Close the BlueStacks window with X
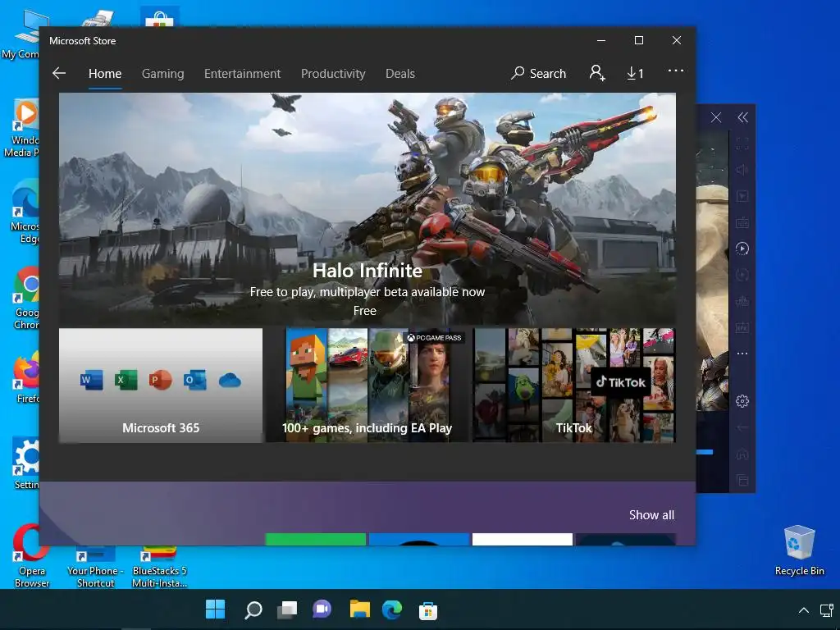 pyautogui.click(x=715, y=117)
